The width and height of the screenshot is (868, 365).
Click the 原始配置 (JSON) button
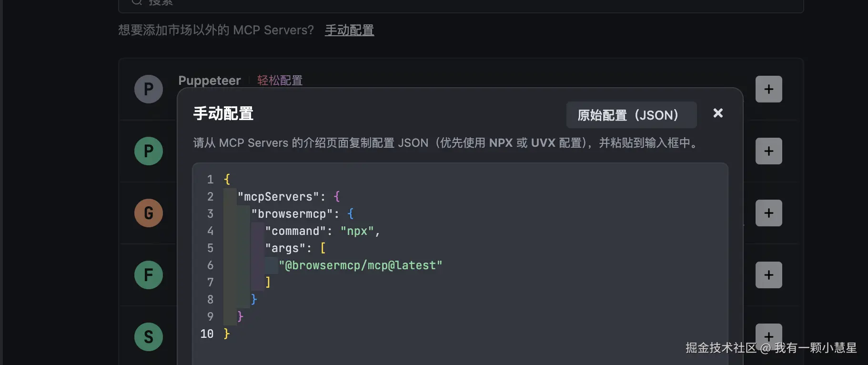coord(631,115)
